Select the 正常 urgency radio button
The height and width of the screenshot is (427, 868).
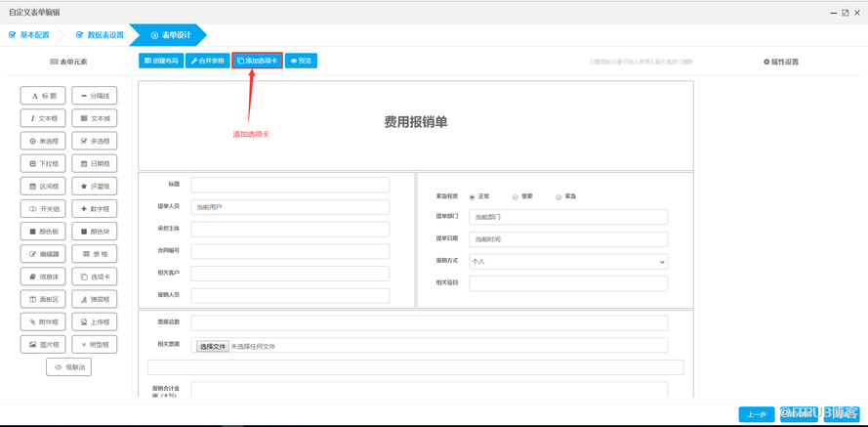click(473, 197)
